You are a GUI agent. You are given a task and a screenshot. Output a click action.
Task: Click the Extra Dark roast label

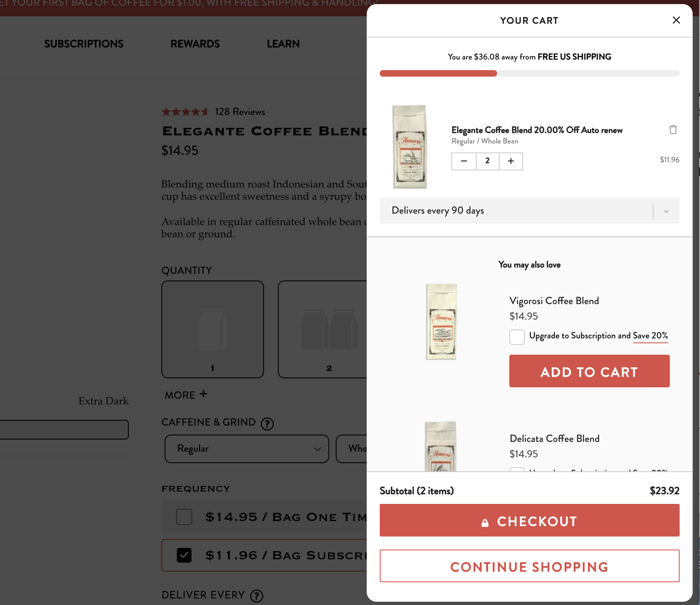103,401
